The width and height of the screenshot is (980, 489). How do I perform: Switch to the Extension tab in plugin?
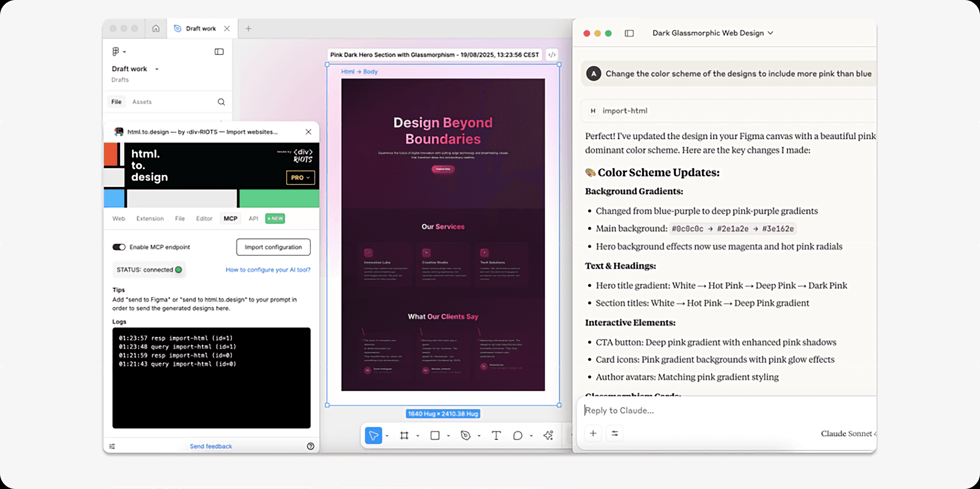click(150, 218)
